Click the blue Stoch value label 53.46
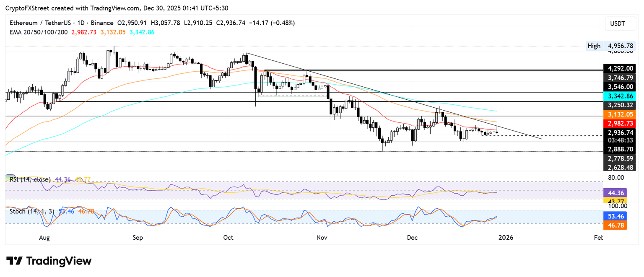 615,217
